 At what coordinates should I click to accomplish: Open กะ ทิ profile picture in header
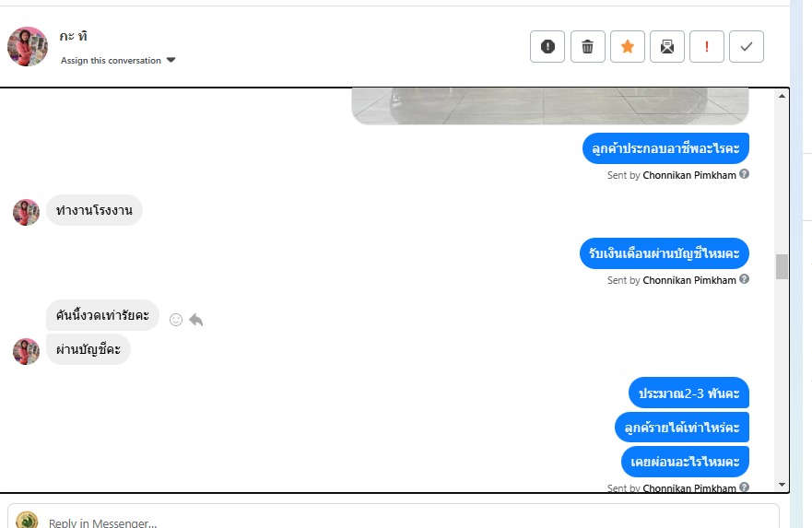click(28, 47)
